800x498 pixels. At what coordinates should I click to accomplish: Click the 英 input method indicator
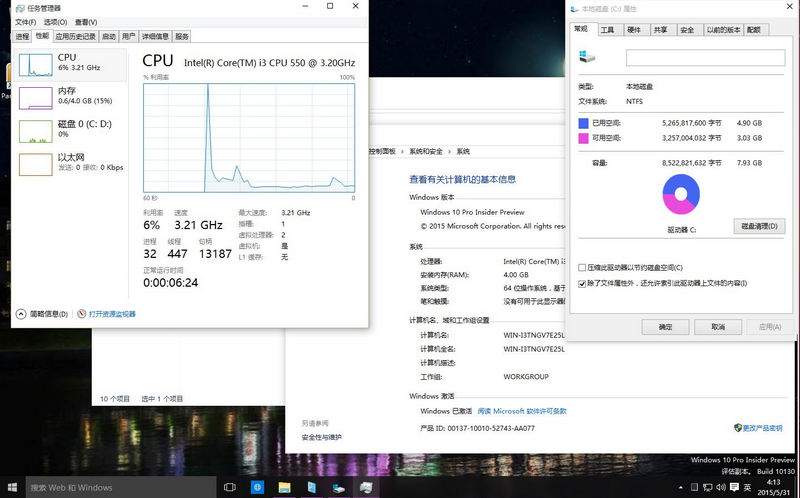[x=747, y=487]
